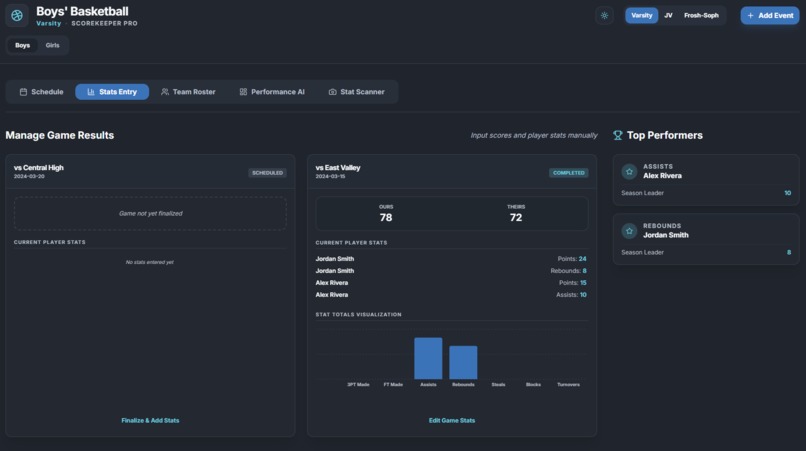The image size is (806, 451).
Task: Click the Add Event button
Action: [x=770, y=15]
